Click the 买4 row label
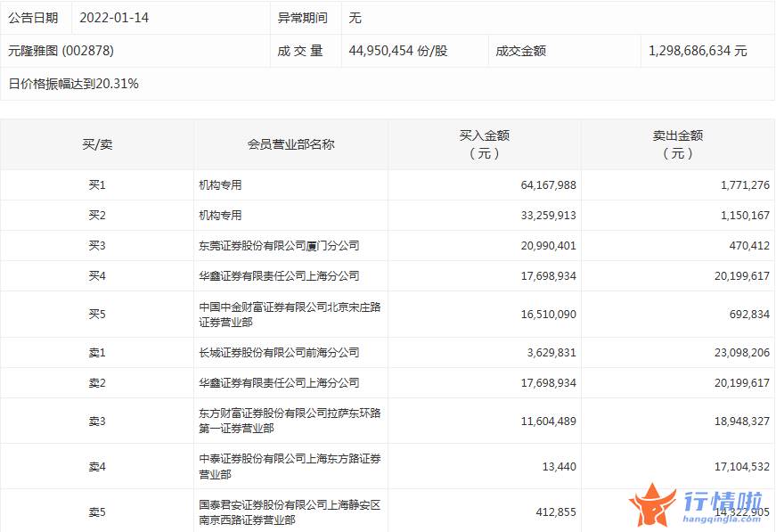Screen dimensions: 776x532 point(97,275)
